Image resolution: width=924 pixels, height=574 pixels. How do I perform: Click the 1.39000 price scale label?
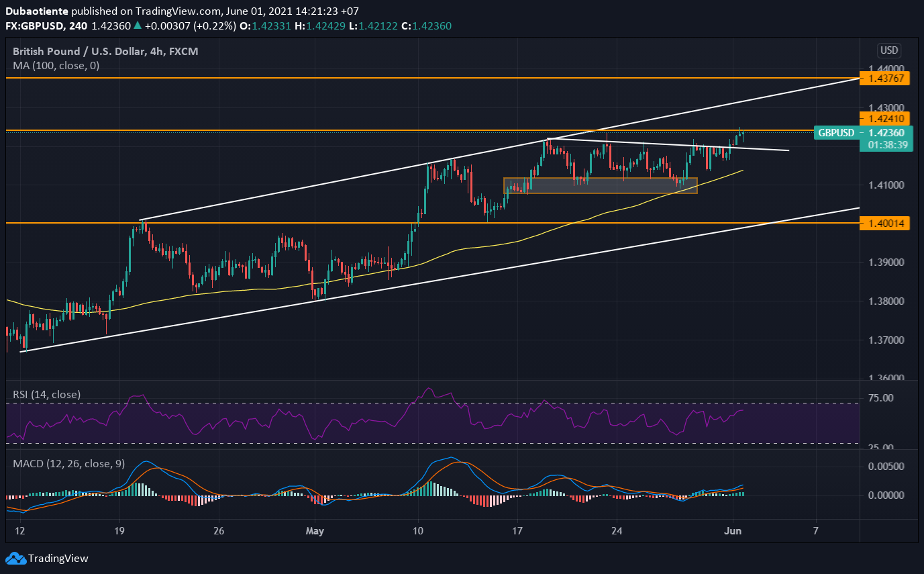click(x=886, y=262)
